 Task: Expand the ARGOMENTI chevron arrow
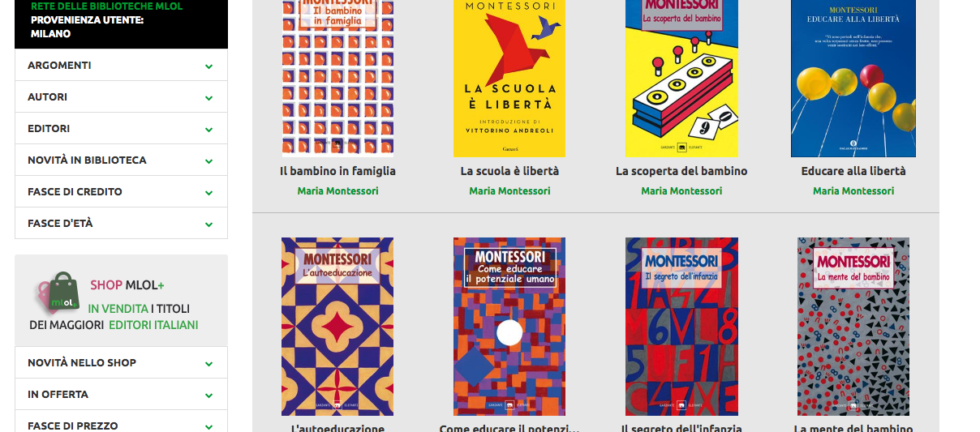coord(208,66)
